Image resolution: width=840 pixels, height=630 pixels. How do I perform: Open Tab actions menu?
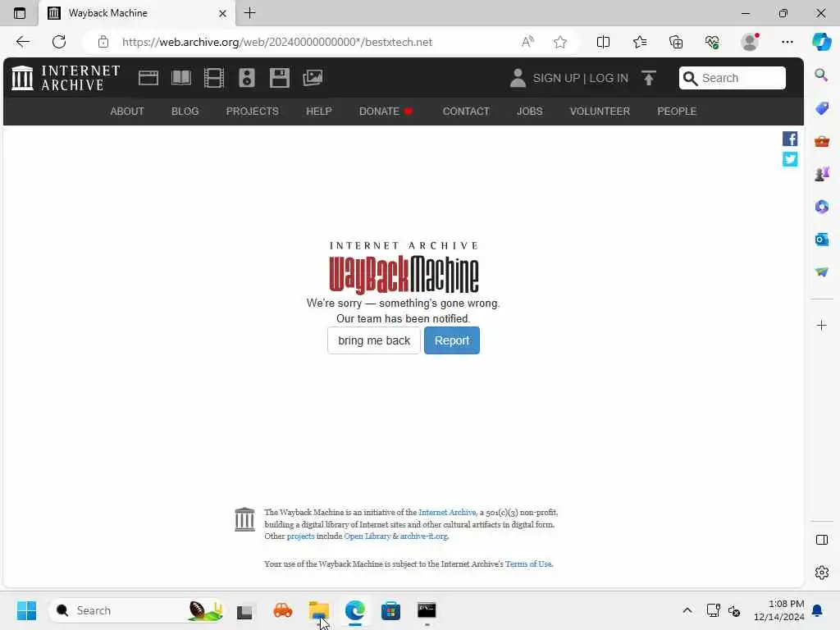pyautogui.click(x=20, y=13)
